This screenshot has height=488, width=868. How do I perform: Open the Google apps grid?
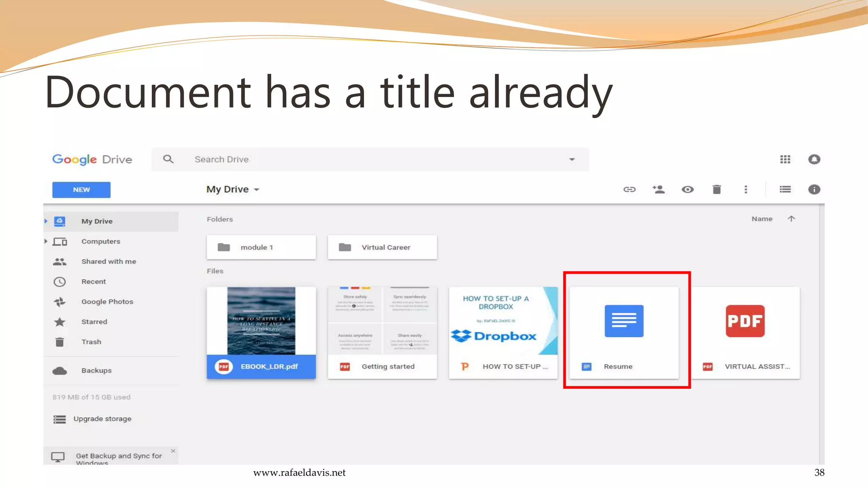(785, 159)
